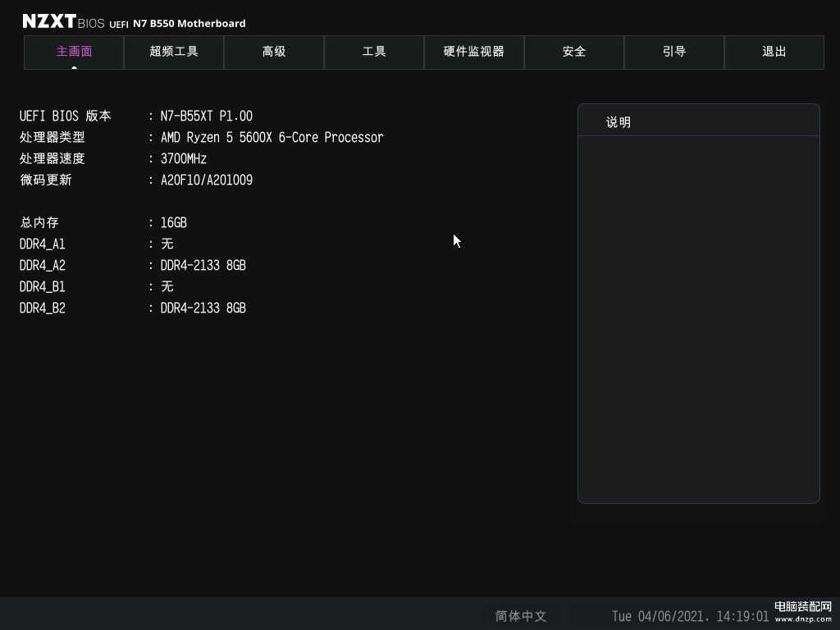Click the N7-B55XT P1.00 value
This screenshot has height=630, width=840.
(x=206, y=116)
